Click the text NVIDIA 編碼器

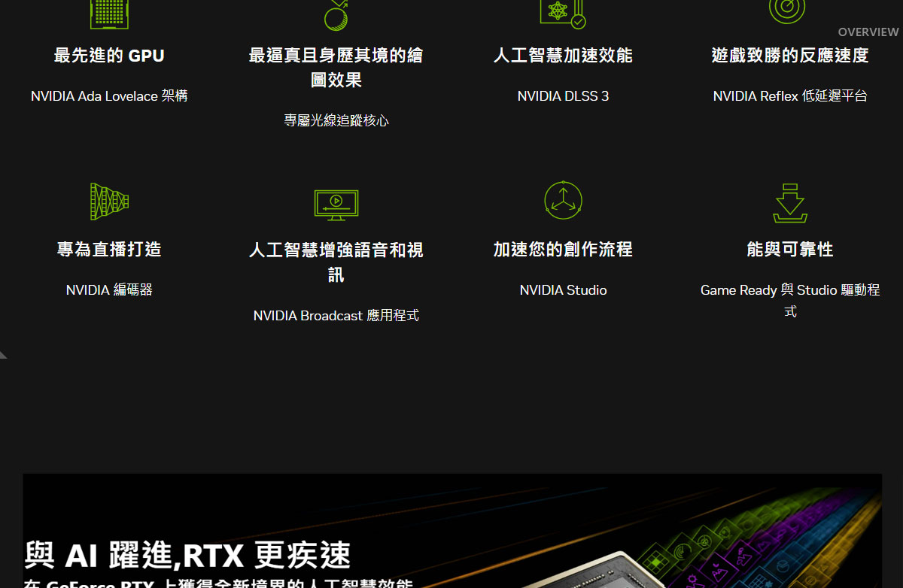point(109,290)
